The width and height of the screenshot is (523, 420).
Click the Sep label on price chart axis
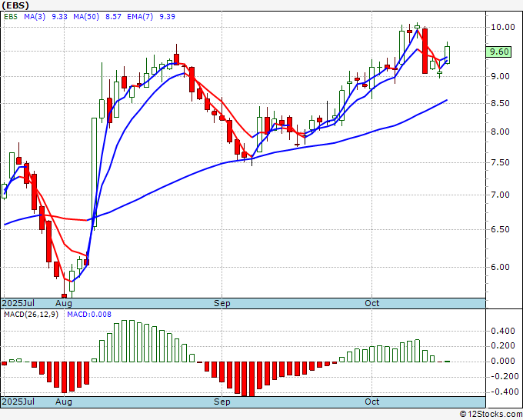222,303
